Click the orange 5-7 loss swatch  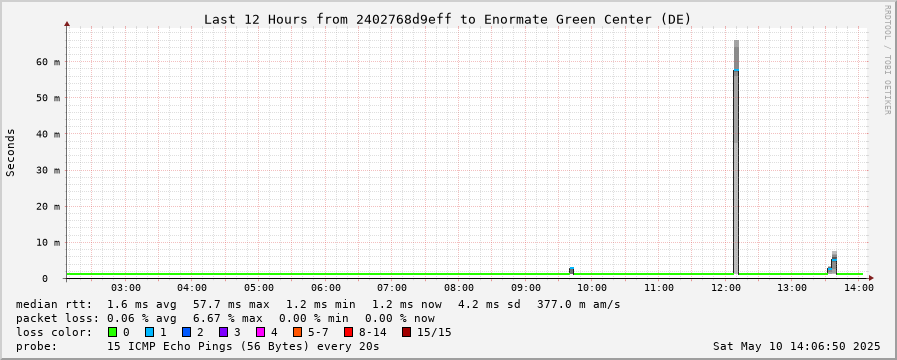tap(297, 332)
